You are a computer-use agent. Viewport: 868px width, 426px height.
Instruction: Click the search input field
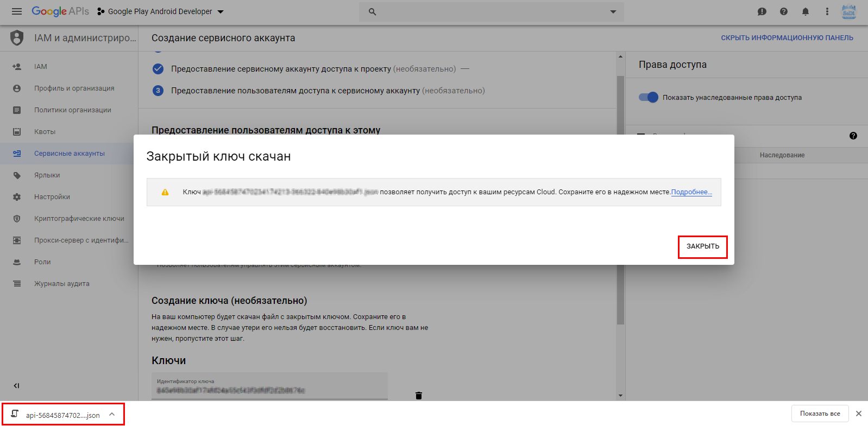[492, 11]
